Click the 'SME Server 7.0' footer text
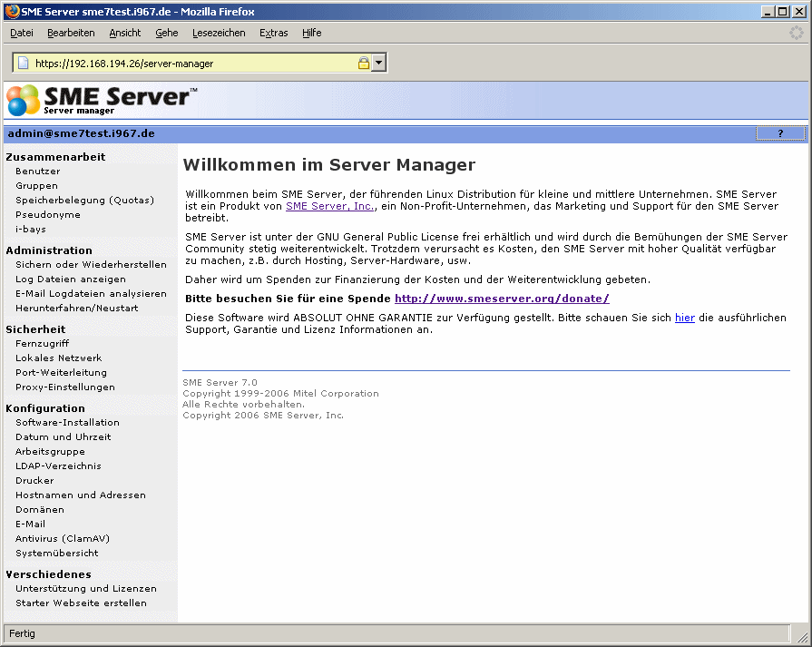 coord(220,382)
